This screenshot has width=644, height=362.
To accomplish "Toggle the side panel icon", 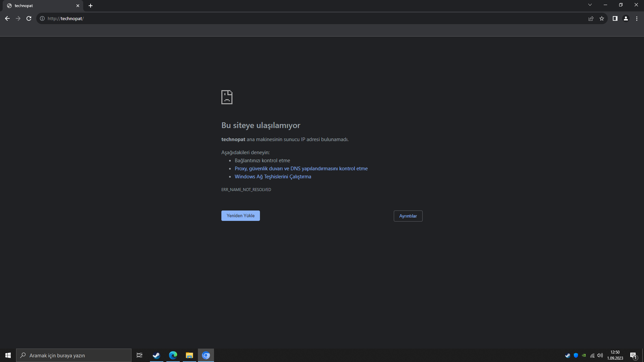I will tap(615, 18).
